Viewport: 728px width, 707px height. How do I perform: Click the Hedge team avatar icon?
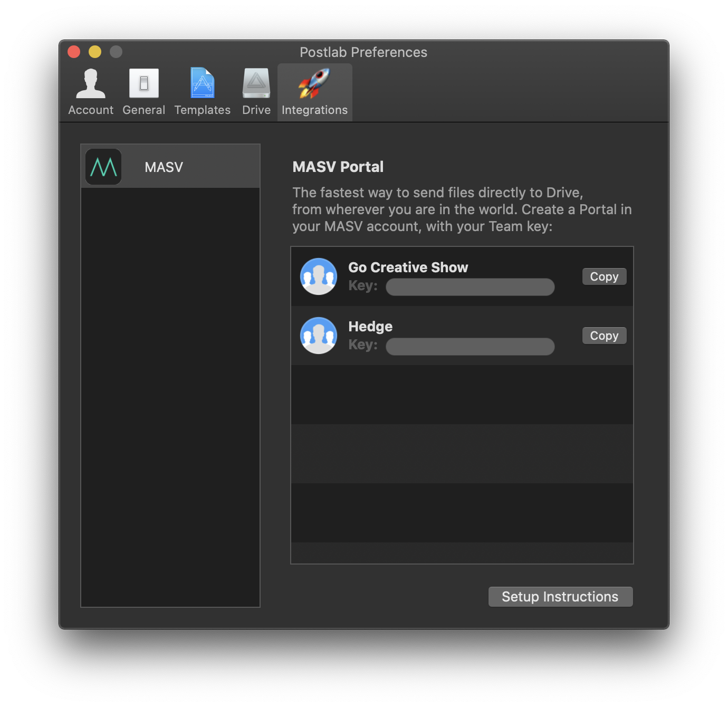pos(319,336)
